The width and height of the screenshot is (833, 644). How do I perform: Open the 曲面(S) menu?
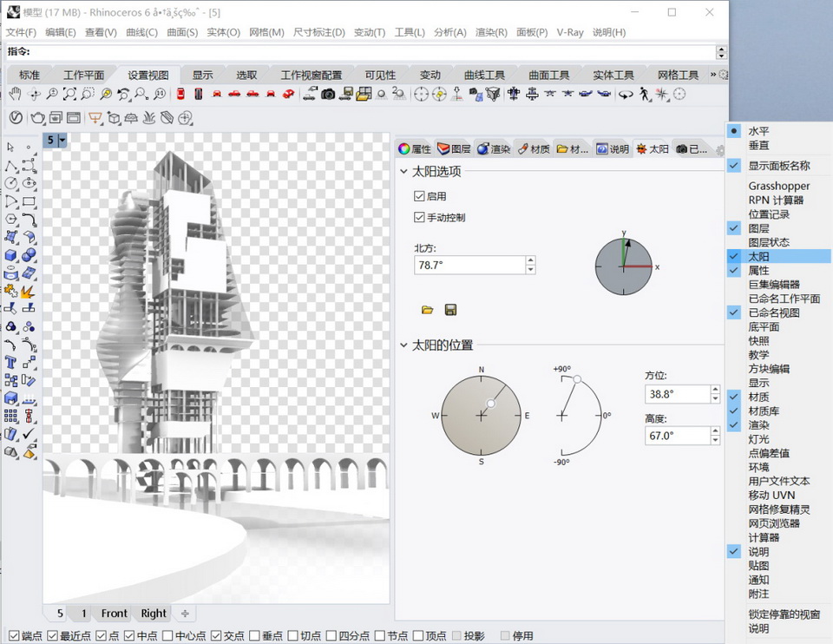click(x=182, y=32)
